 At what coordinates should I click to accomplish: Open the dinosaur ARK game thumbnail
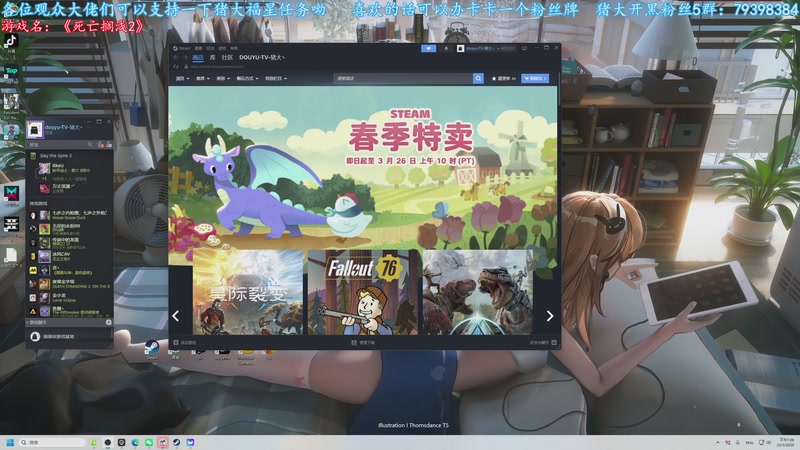478,292
